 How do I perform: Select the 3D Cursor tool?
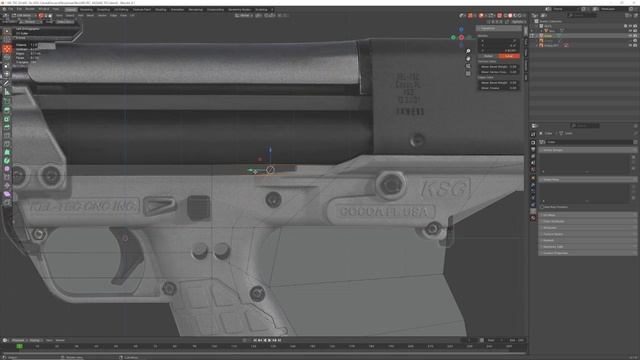(7, 40)
